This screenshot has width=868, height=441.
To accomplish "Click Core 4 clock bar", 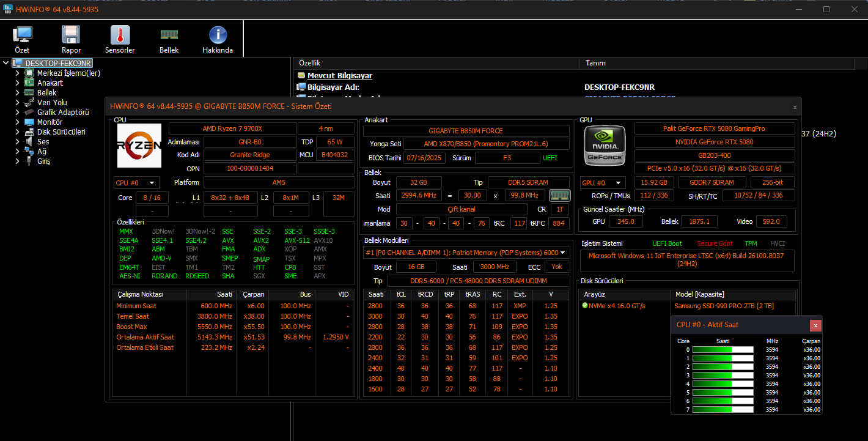I will [x=723, y=384].
